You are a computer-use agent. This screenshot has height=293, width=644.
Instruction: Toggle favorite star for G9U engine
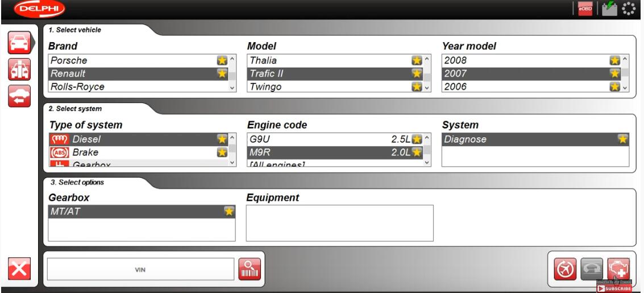coord(417,139)
